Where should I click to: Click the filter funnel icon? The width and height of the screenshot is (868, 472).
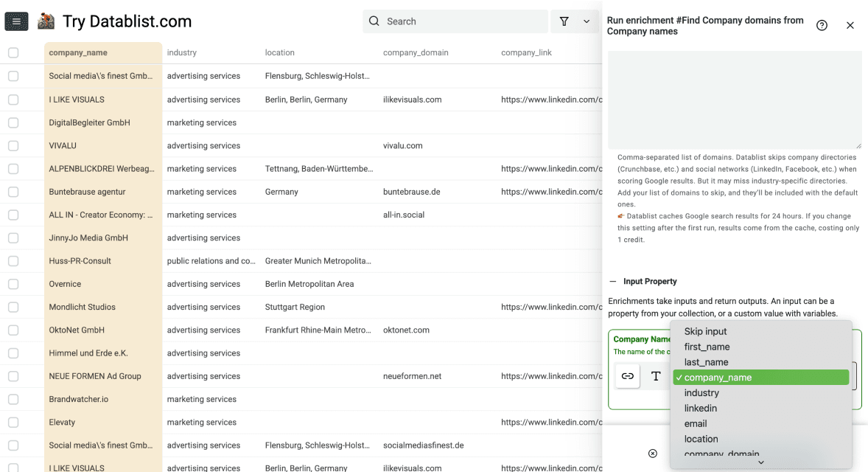pos(564,21)
